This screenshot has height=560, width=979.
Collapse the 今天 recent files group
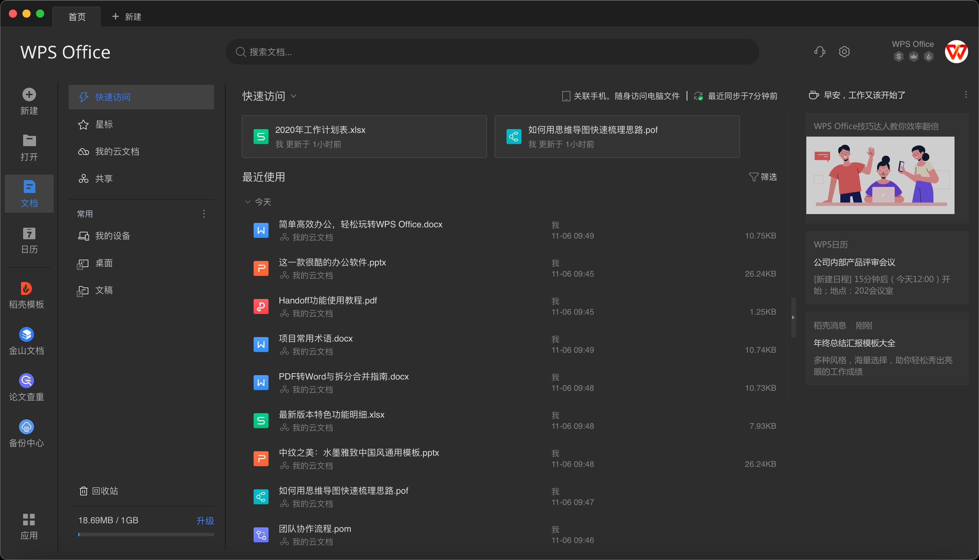click(248, 202)
